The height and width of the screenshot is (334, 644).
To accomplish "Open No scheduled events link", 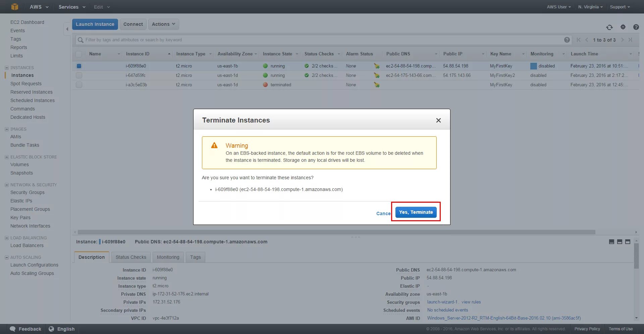I will pos(447,310).
